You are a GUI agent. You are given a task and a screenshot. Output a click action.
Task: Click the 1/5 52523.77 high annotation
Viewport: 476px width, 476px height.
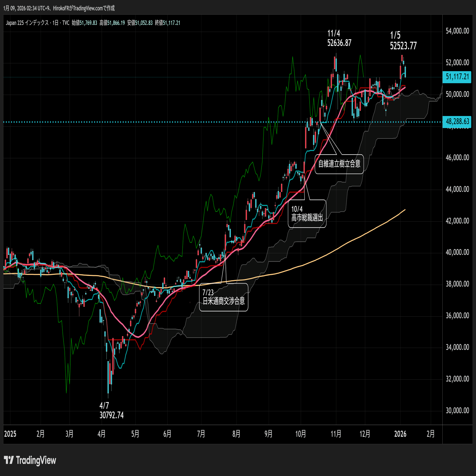(x=403, y=41)
